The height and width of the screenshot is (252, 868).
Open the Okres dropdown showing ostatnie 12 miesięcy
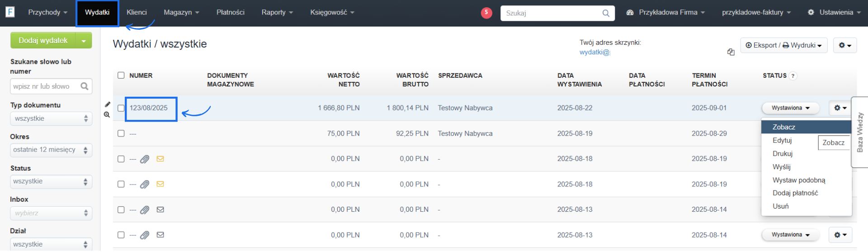(51, 150)
